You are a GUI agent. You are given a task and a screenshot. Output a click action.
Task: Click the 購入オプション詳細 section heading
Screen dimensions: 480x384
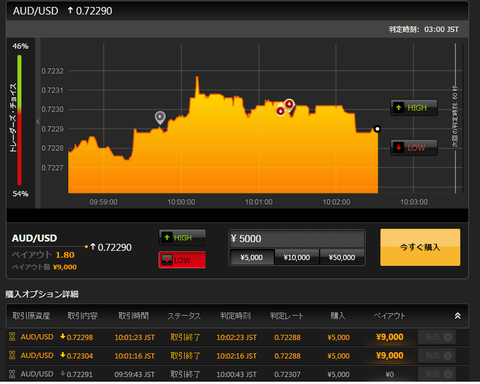pyautogui.click(x=42, y=294)
